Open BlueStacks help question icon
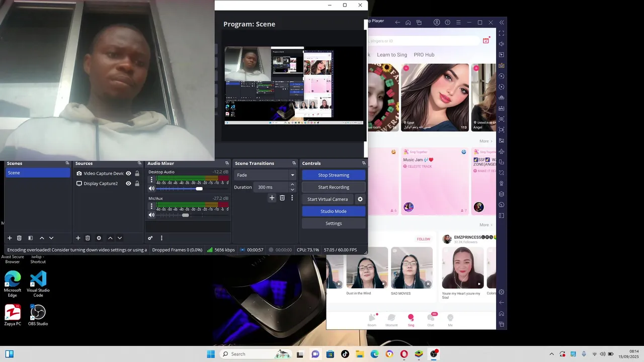Viewport: 644px width, 362px height. tap(447, 22)
